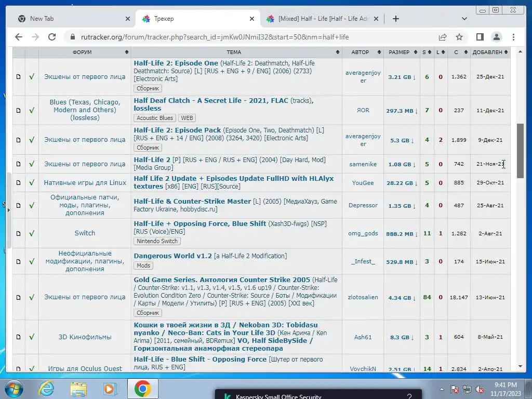Click page icon in Dangerous World row
Image resolution: width=532 pixels, height=399 pixels.
19,262
